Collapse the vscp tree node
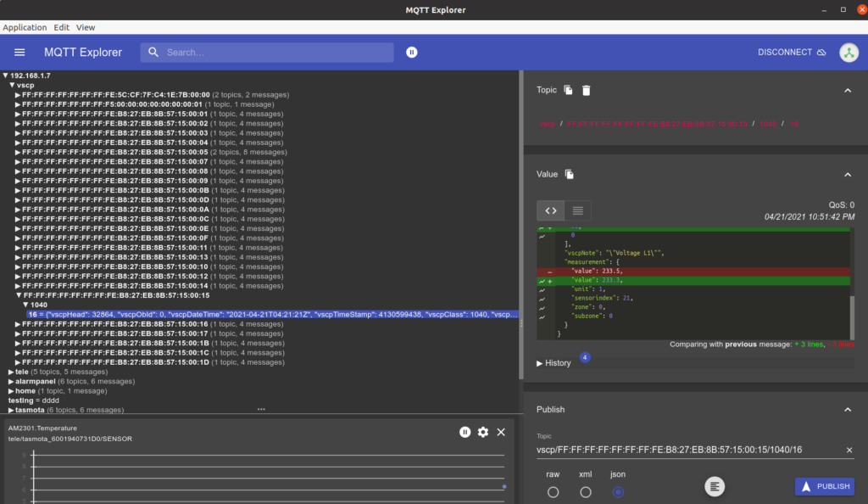This screenshot has height=504, width=868. tap(12, 86)
